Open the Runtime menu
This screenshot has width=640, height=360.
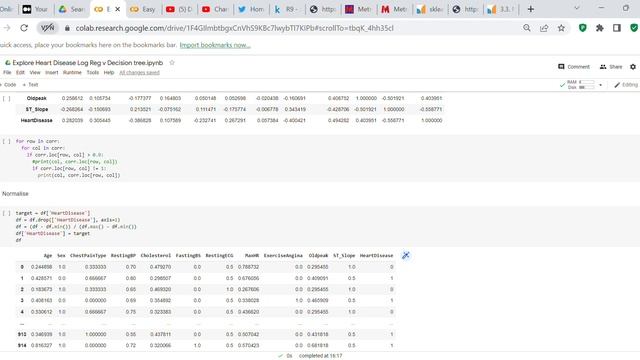click(x=72, y=72)
